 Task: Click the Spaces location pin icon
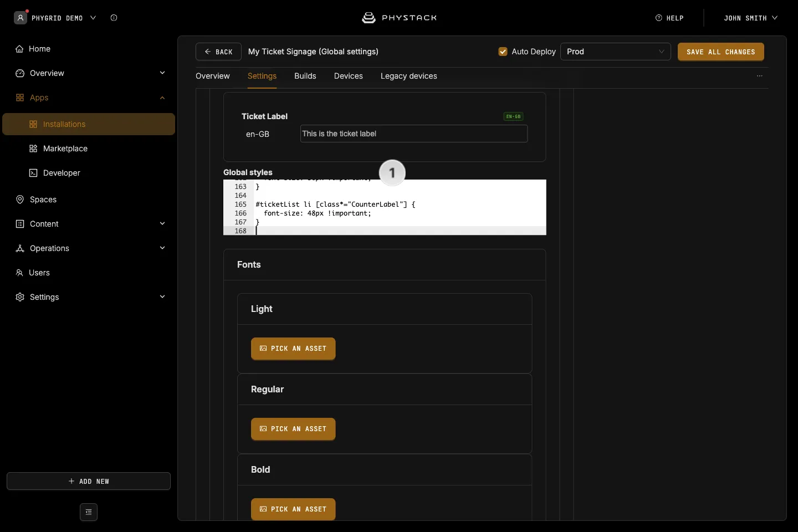20,199
